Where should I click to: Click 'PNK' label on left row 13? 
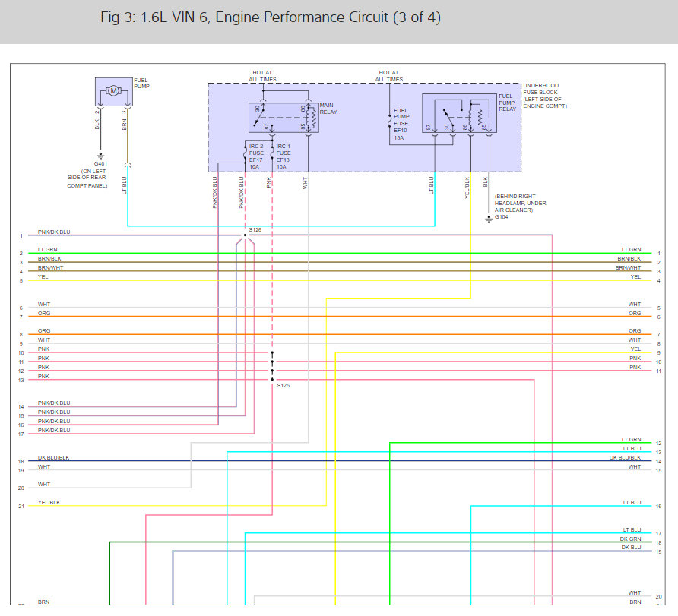[x=43, y=376]
